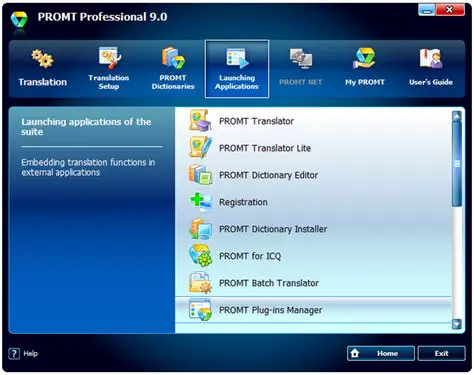This screenshot has width=474, height=375.
Task: Click the Help question mark icon
Action: (14, 353)
